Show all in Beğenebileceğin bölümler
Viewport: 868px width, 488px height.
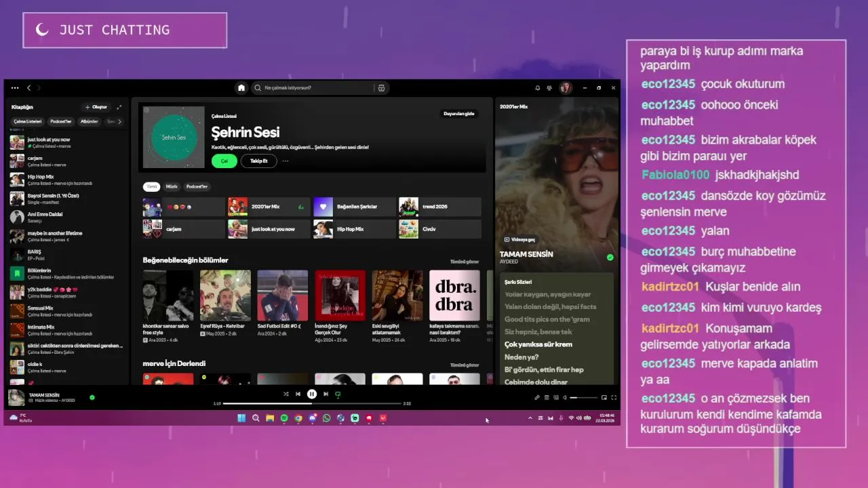click(465, 262)
